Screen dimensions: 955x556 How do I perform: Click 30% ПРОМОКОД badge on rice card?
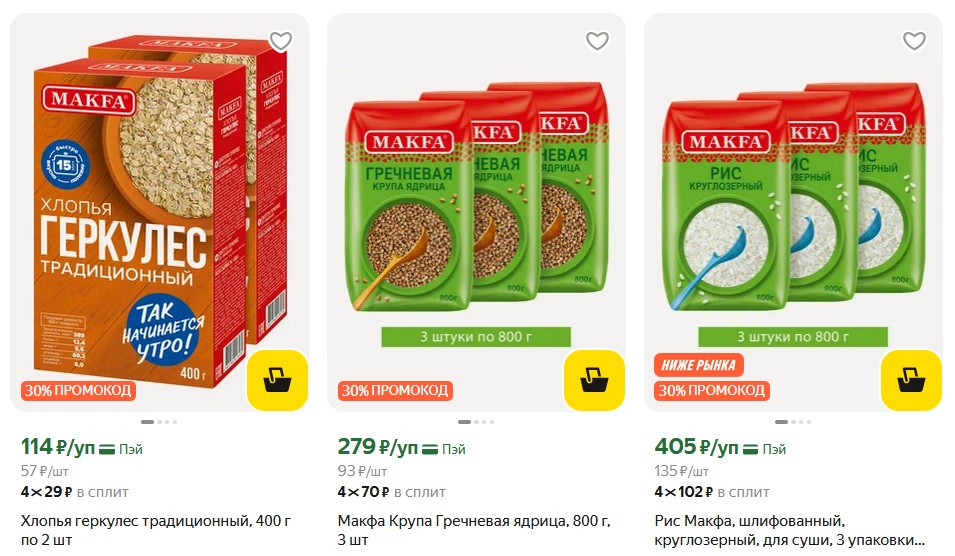coord(711,390)
